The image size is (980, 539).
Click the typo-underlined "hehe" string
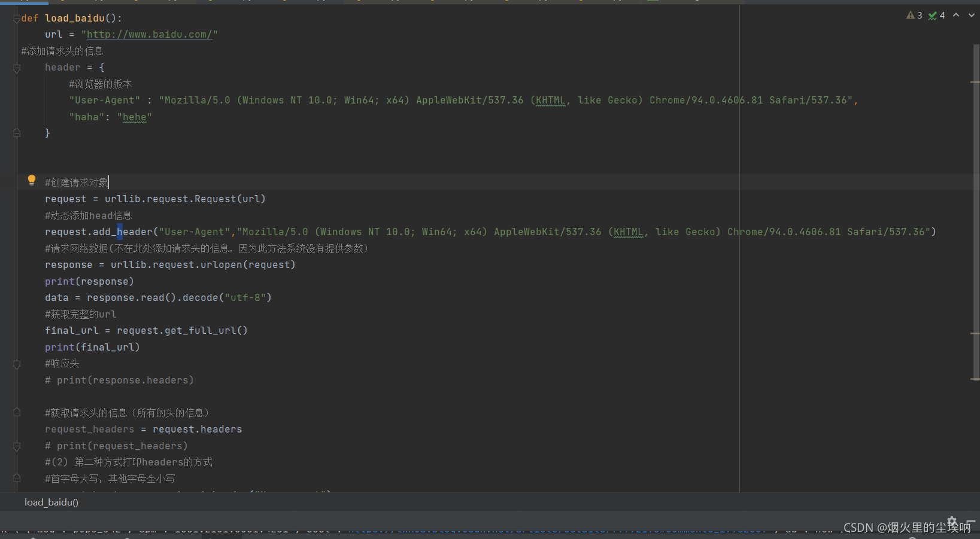pyautogui.click(x=134, y=117)
